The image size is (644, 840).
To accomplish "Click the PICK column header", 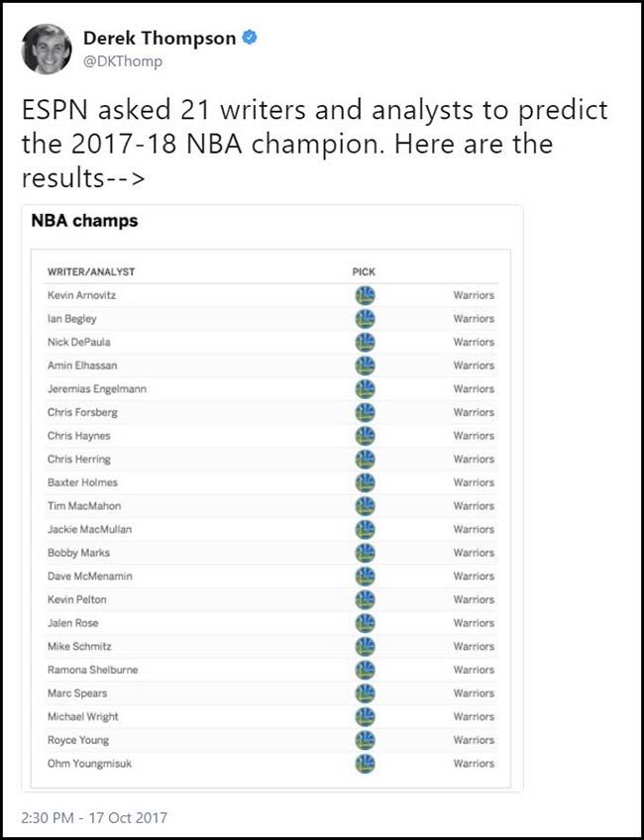I will [x=364, y=271].
